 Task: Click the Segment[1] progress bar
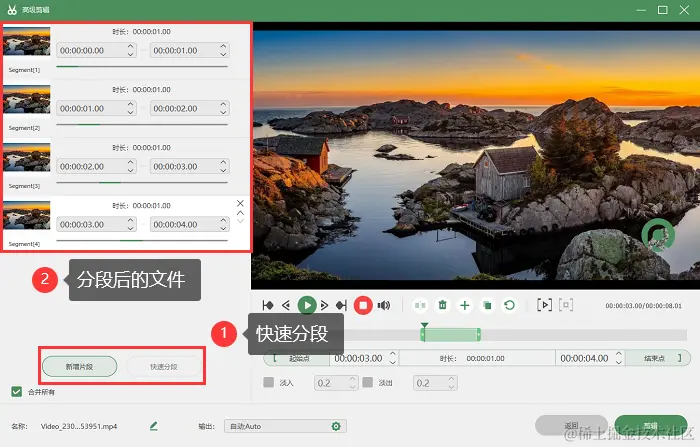(142, 67)
